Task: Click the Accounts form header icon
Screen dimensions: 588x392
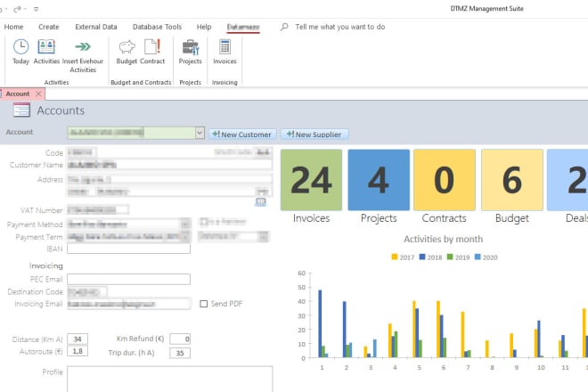Action: (21, 110)
